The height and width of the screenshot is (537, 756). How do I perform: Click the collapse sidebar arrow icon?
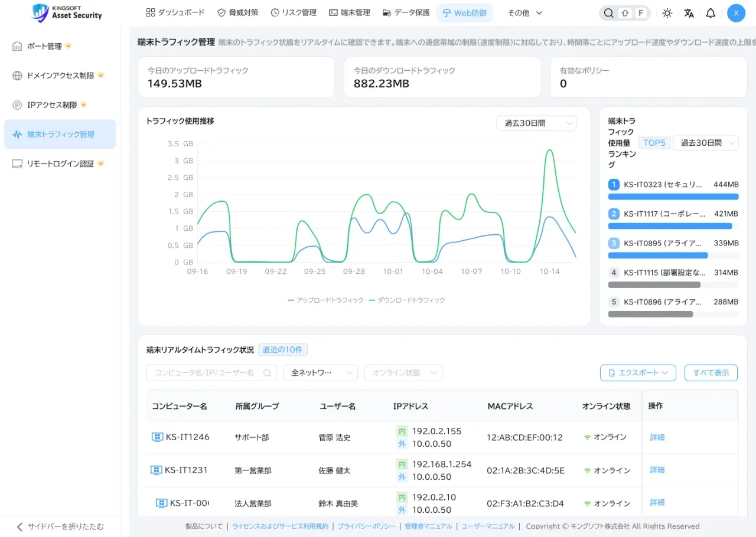[x=19, y=526]
